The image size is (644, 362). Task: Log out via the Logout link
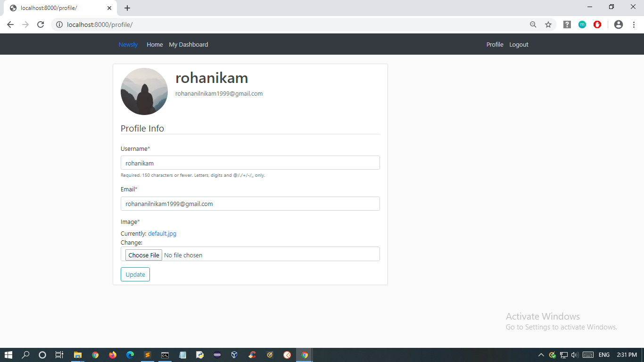point(519,44)
